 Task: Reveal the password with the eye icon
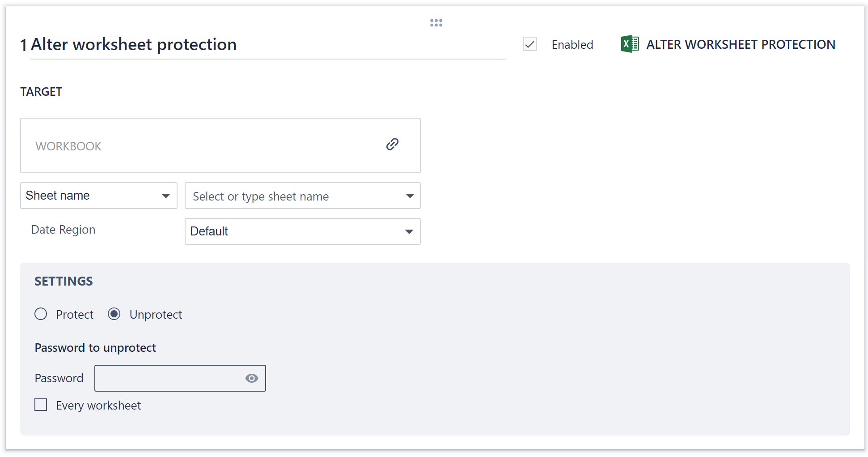tap(251, 378)
